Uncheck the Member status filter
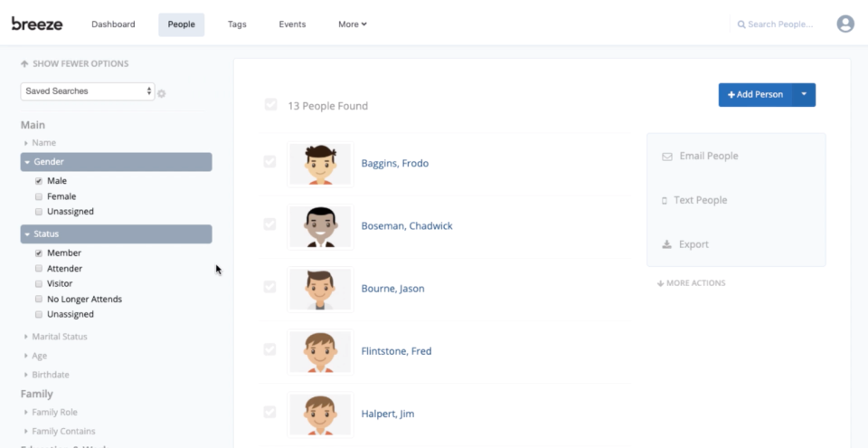Viewport: 868px width, 448px height. click(x=39, y=253)
